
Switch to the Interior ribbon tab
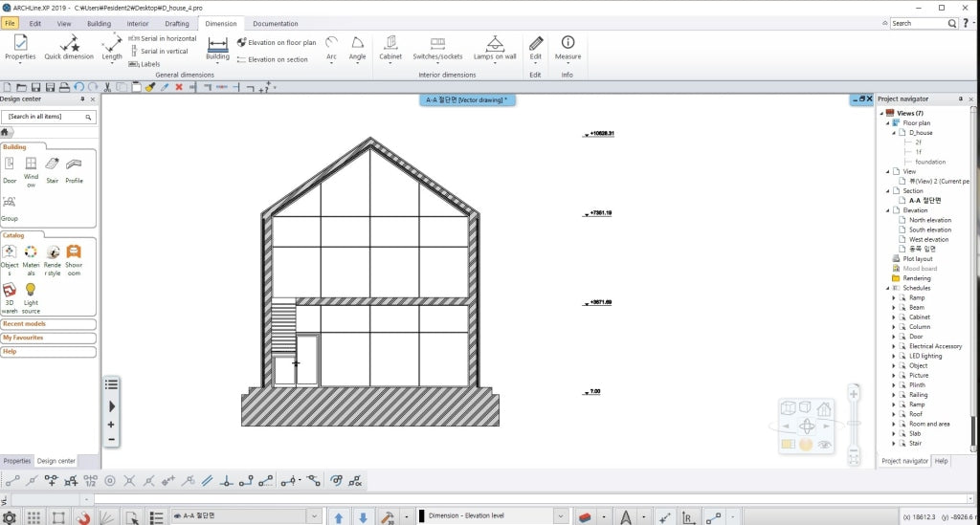(138, 24)
